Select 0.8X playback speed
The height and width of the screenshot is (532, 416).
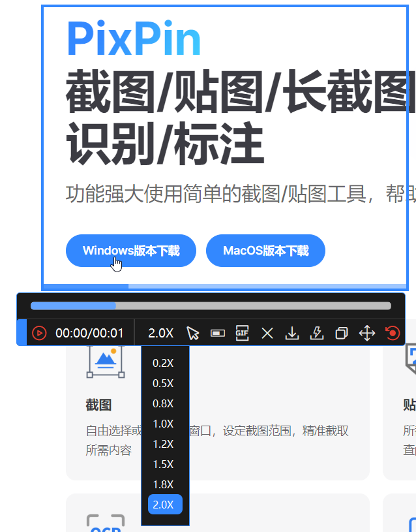tap(163, 404)
